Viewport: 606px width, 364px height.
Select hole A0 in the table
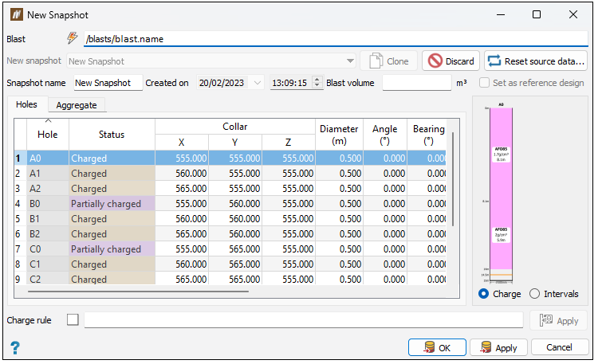point(48,159)
